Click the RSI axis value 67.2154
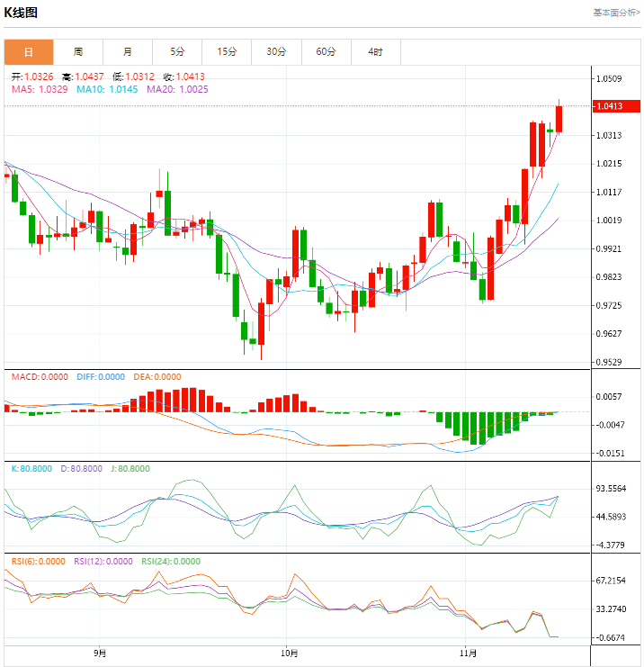Screen dimensions: 644x667 click(x=611, y=581)
